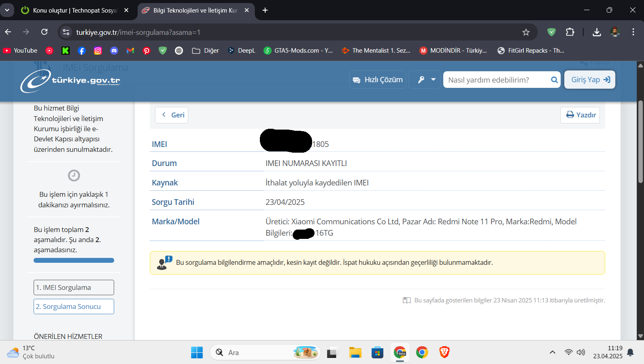Viewport: 644px width, 364px height.
Task: Open the browser profile avatar
Action: click(615, 32)
